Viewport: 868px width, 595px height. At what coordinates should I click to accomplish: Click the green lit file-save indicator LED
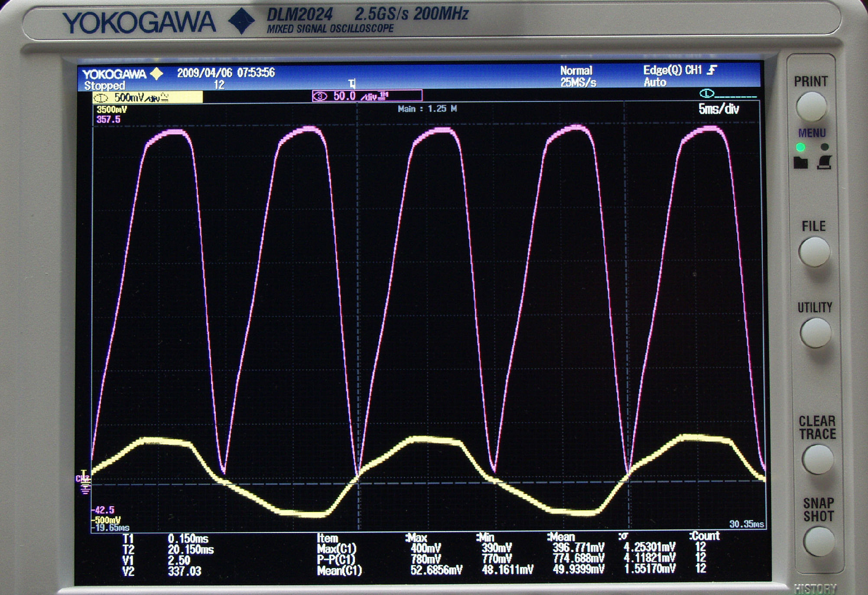[x=800, y=147]
